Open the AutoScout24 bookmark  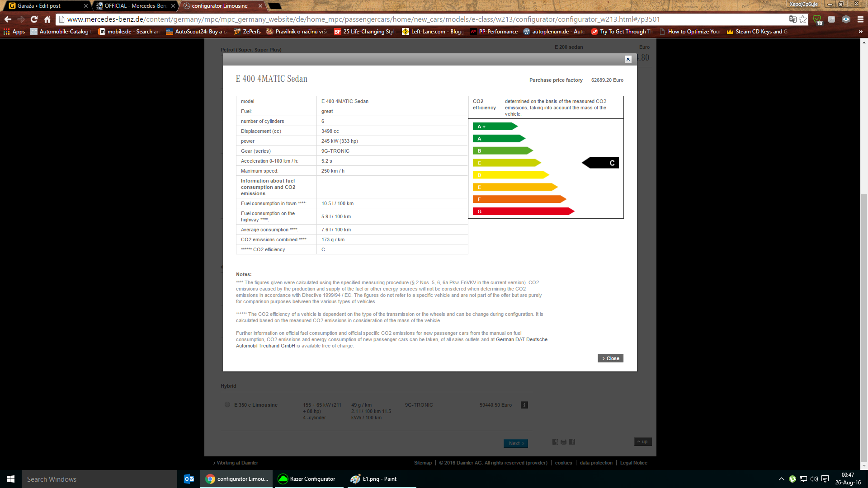pyautogui.click(x=197, y=32)
